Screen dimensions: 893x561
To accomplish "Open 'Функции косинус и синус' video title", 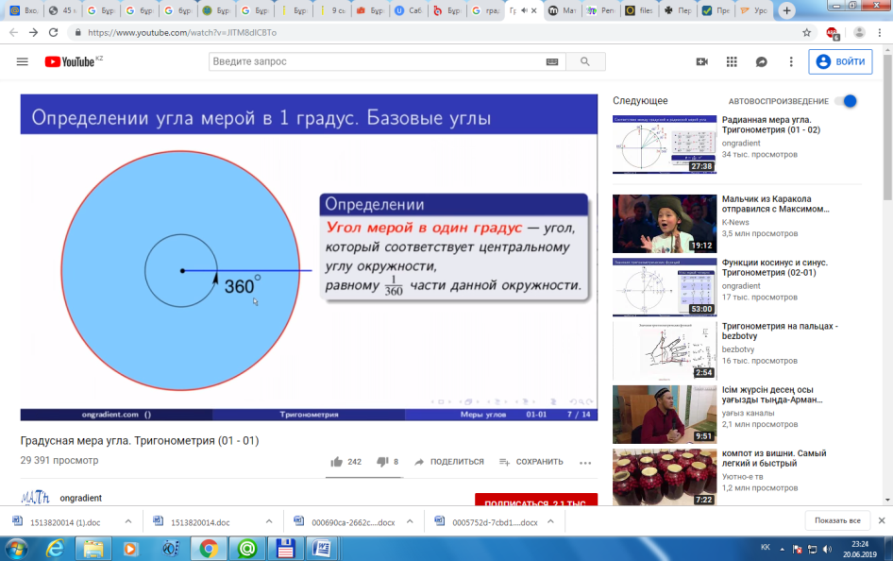I will pos(775,268).
